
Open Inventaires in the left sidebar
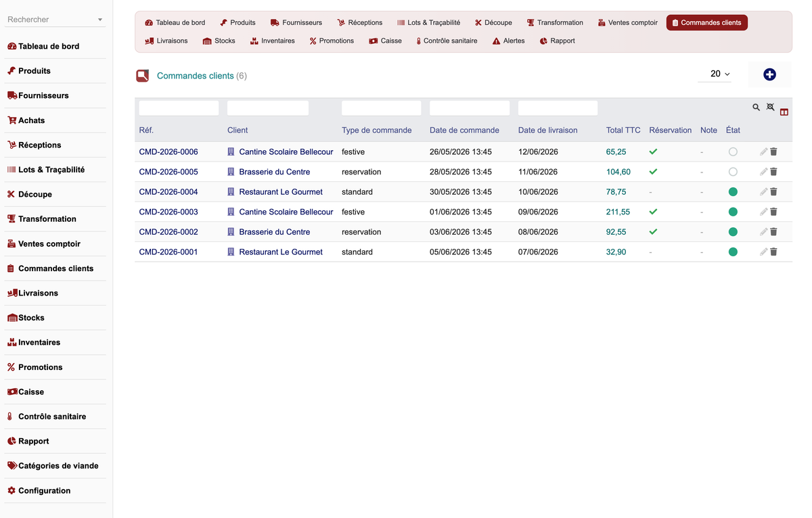tap(39, 343)
